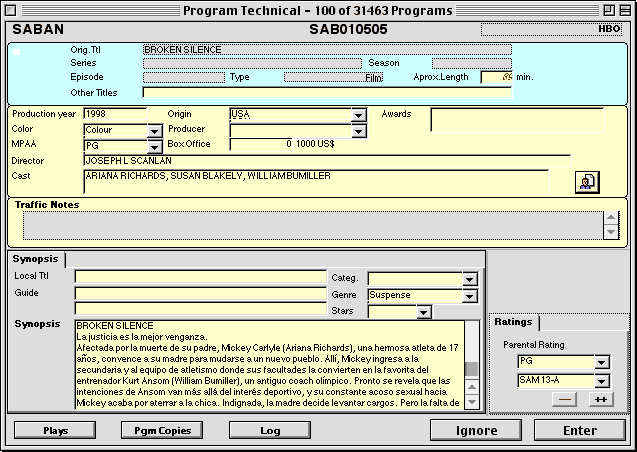Viewport: 637px width, 452px height.
Task: Click the HBO channel field
Action: tap(551, 29)
